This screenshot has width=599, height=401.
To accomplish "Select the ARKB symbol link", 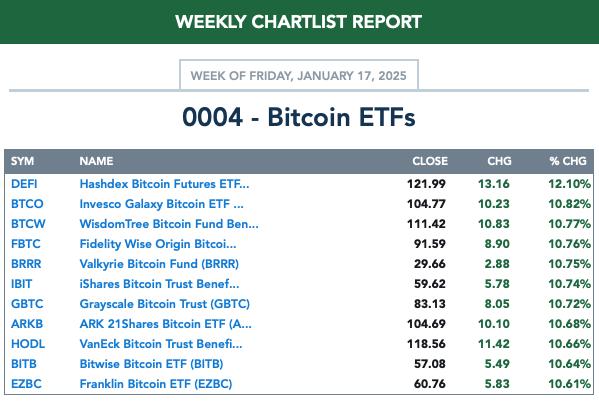I will pos(27,324).
